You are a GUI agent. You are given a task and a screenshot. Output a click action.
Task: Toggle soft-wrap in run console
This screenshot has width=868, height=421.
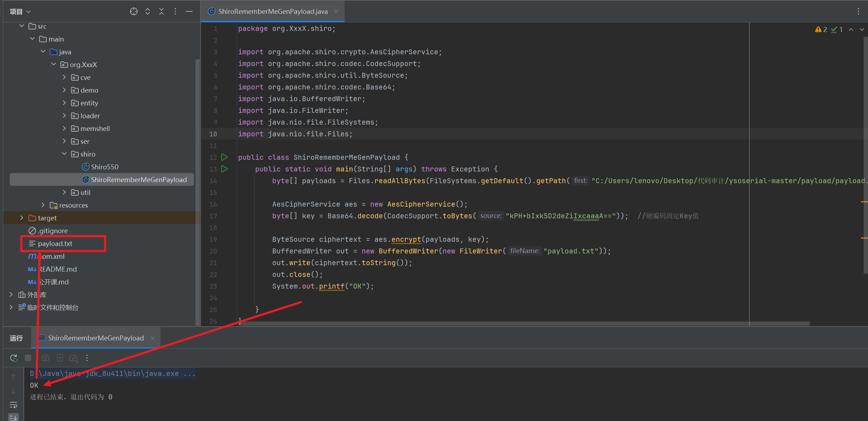[x=13, y=405]
